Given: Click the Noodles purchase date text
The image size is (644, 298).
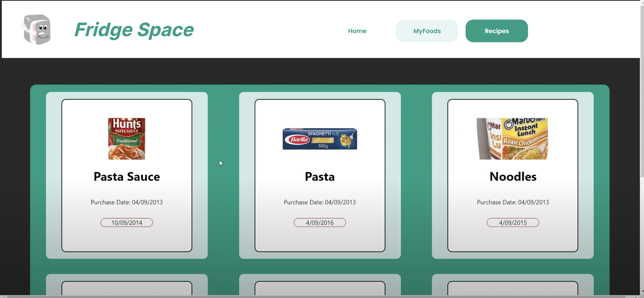Looking at the screenshot, I should 513,202.
